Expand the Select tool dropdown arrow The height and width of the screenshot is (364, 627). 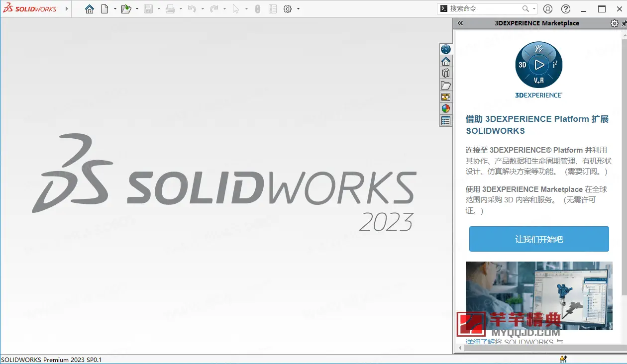pos(246,8)
